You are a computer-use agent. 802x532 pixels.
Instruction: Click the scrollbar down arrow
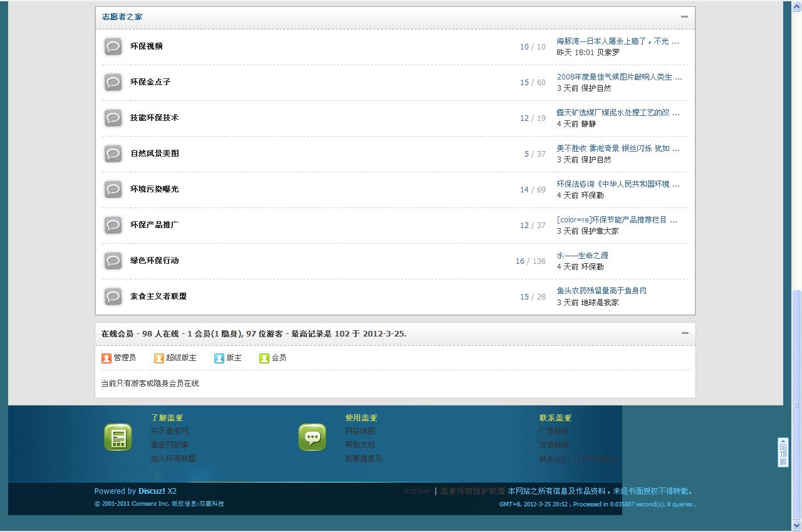[x=797, y=526]
